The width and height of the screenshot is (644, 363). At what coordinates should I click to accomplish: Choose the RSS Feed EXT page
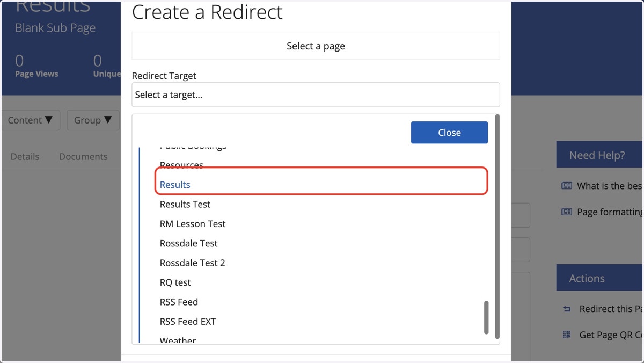point(188,322)
